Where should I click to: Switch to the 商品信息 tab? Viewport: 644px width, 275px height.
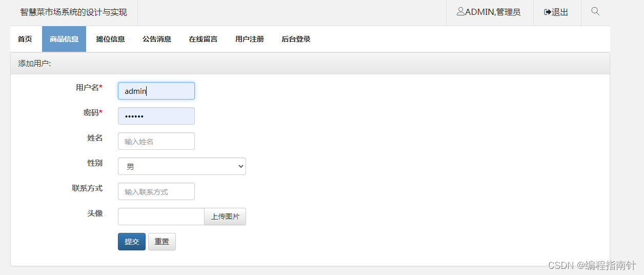(x=64, y=39)
